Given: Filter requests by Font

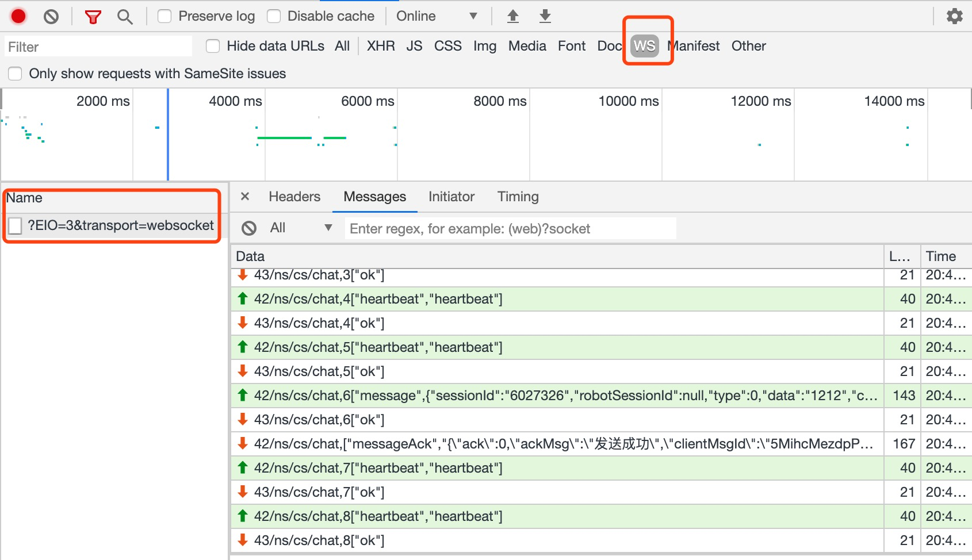Looking at the screenshot, I should pyautogui.click(x=572, y=46).
